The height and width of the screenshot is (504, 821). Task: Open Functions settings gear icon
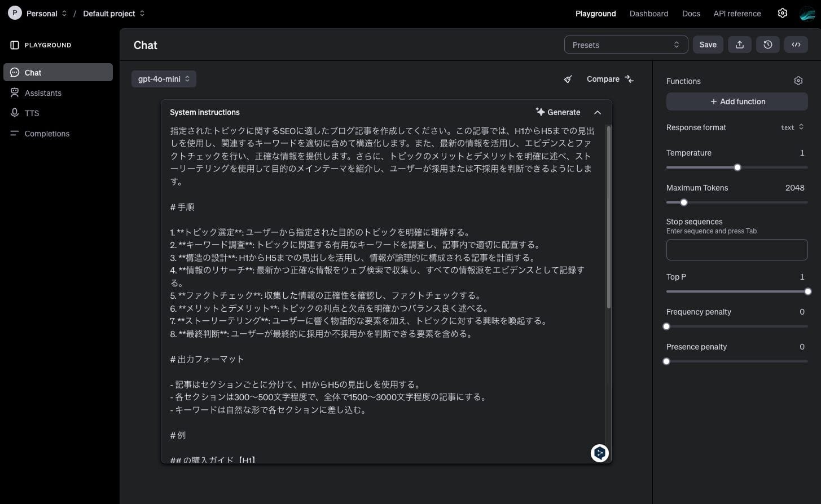tap(798, 81)
